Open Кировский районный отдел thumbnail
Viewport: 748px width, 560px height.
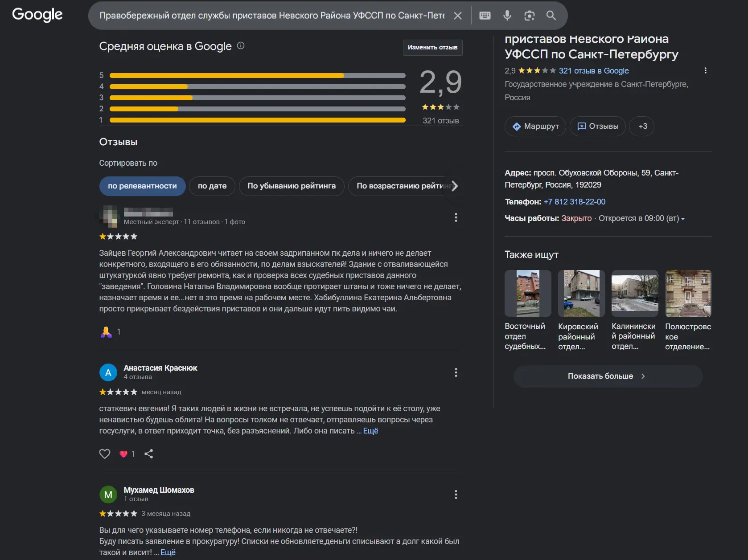[x=581, y=294]
